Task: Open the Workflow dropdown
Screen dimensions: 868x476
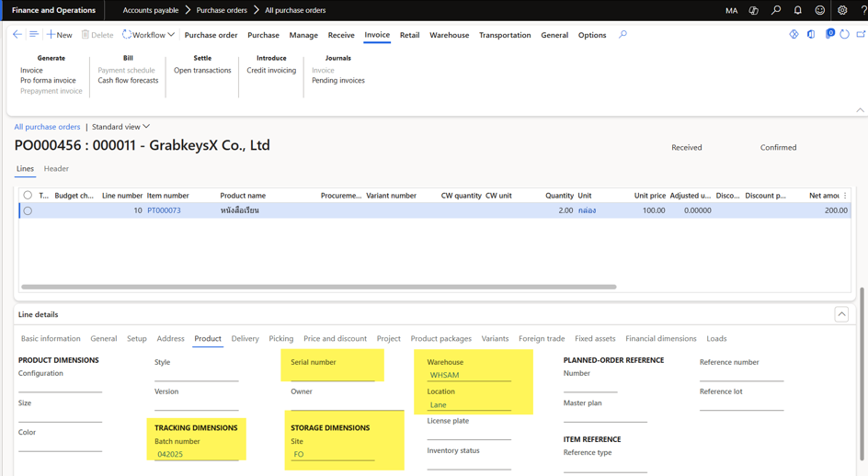Action: point(148,35)
